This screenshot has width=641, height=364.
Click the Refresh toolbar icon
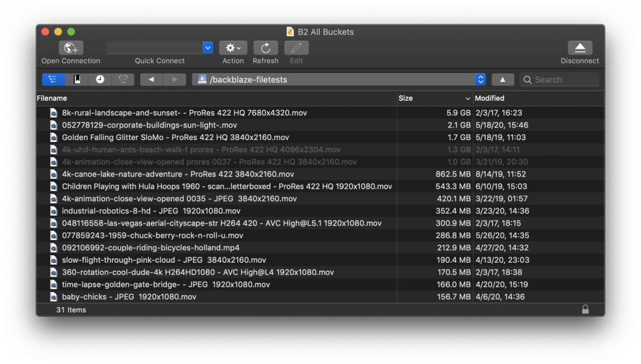[x=265, y=48]
